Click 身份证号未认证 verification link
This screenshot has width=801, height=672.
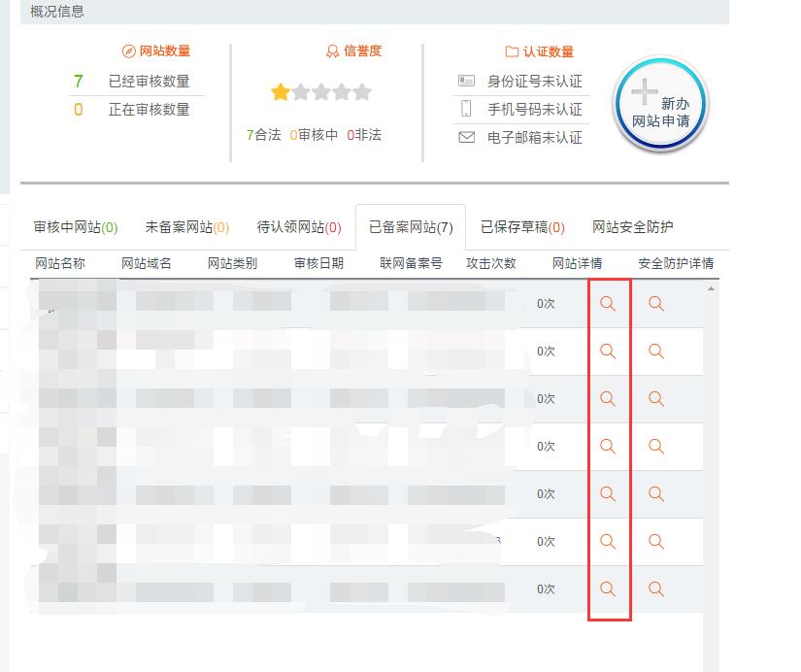point(534,82)
